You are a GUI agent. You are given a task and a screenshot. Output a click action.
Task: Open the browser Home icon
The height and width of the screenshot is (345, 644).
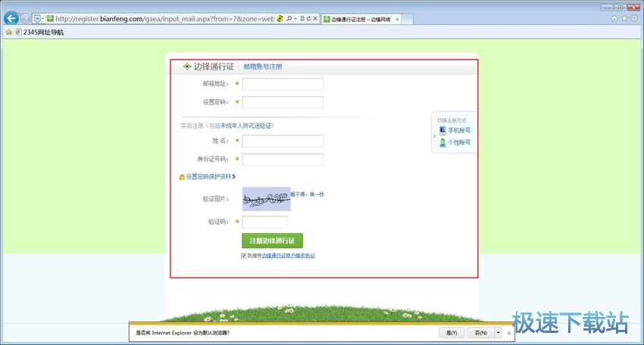tap(614, 18)
